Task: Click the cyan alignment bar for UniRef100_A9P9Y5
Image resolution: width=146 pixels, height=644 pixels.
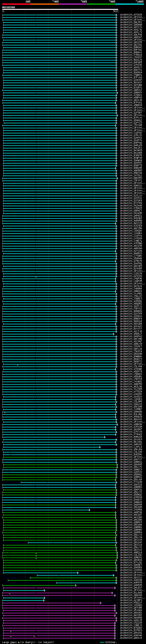Action: [87, 583]
